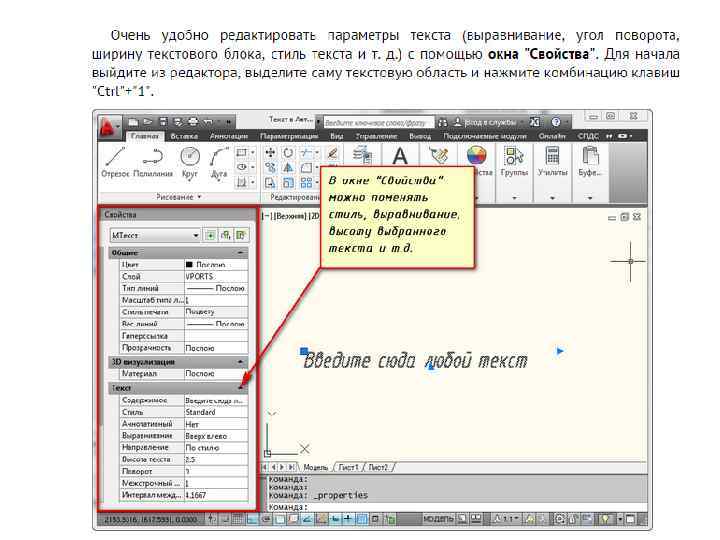Open the Лист1 layout tab

(348, 467)
